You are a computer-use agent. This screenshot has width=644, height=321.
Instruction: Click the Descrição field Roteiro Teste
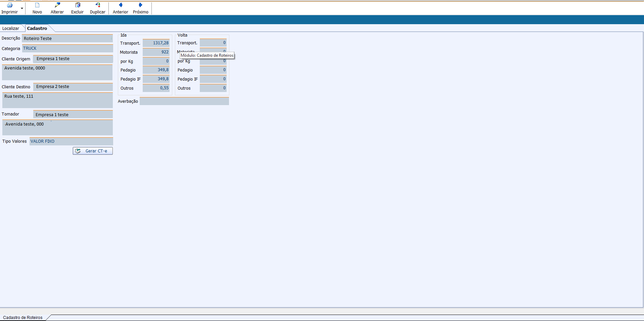click(x=67, y=39)
